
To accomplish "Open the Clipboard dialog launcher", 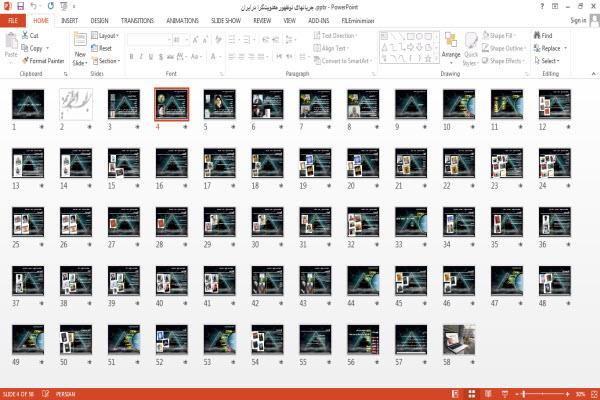I will coord(65,73).
